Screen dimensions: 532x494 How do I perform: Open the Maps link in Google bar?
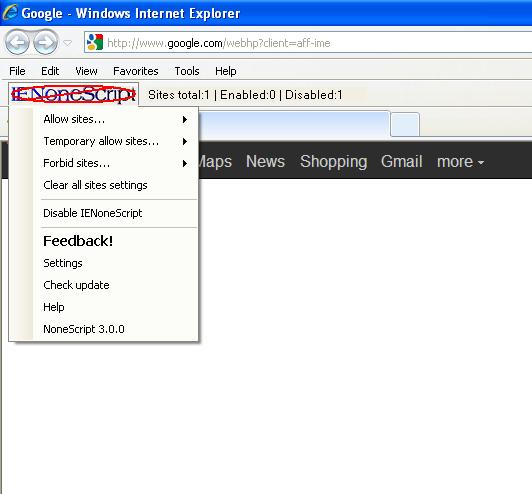(215, 162)
